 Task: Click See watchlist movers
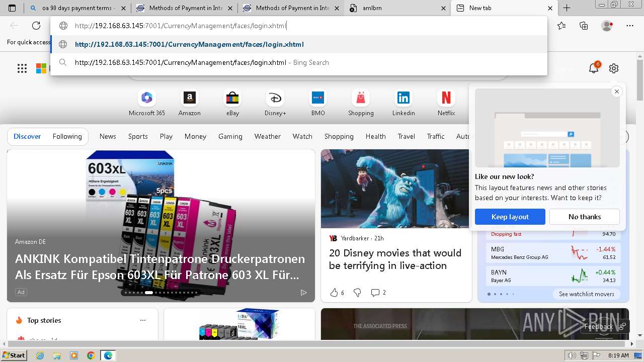click(x=586, y=294)
